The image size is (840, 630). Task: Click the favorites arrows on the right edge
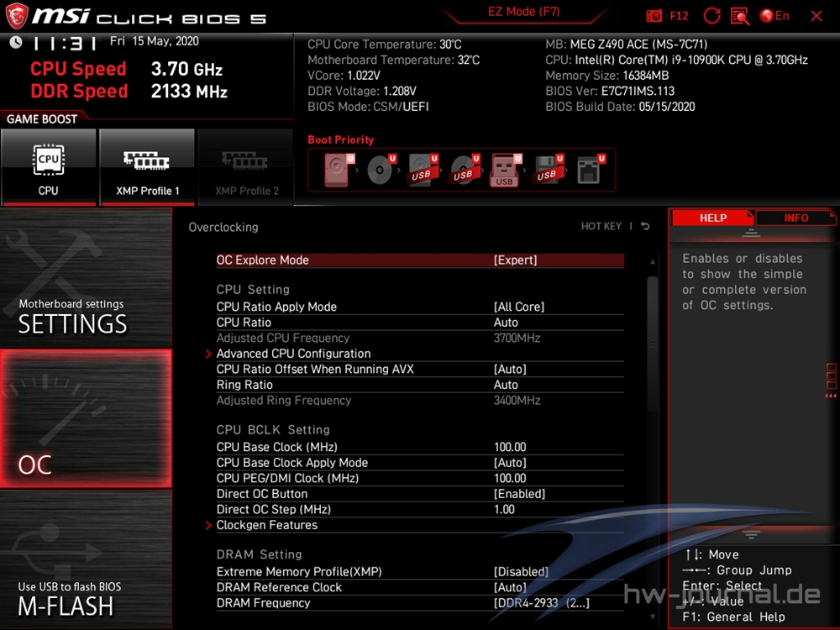[831, 396]
